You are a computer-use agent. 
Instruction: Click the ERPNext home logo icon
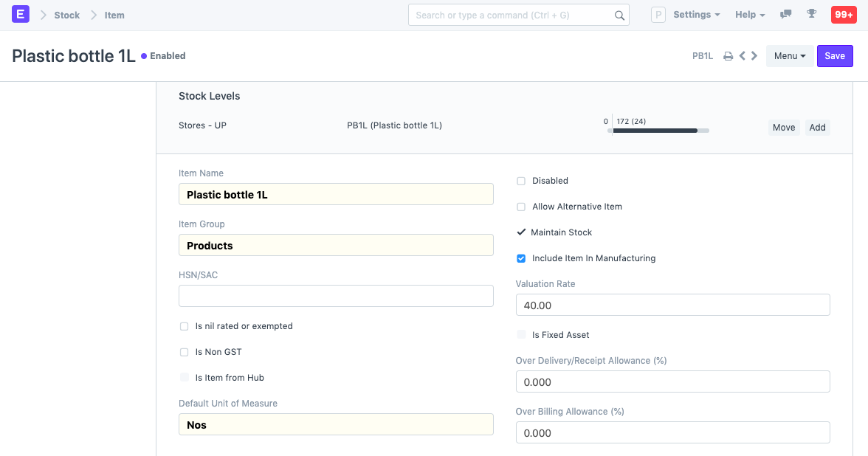pyautogui.click(x=21, y=15)
